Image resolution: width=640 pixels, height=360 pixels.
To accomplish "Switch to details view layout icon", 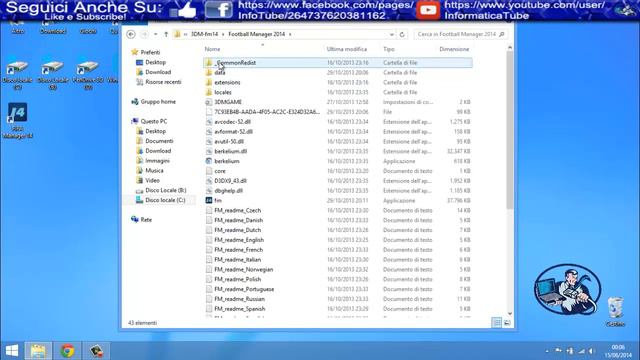I will point(497,323).
